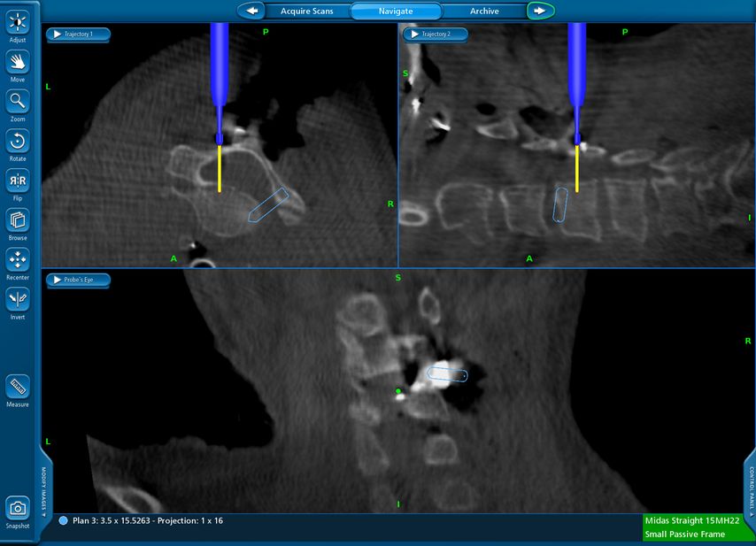Image resolution: width=756 pixels, height=546 pixels.
Task: Go back with the left arrow button
Action: click(252, 11)
